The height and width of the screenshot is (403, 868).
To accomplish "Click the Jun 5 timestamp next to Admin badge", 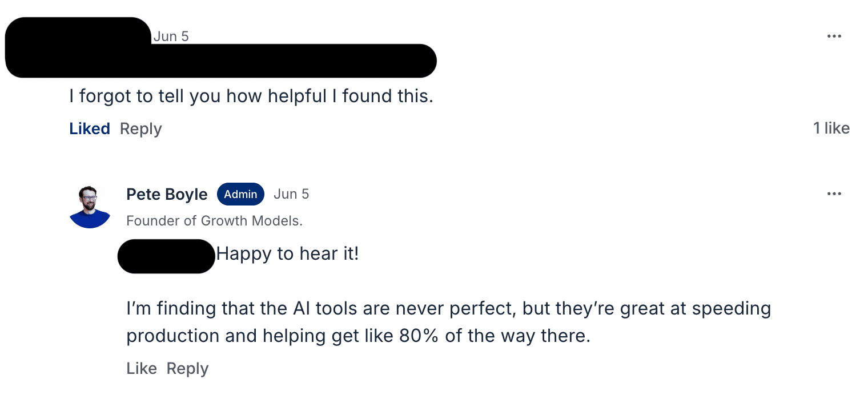I will click(x=291, y=194).
